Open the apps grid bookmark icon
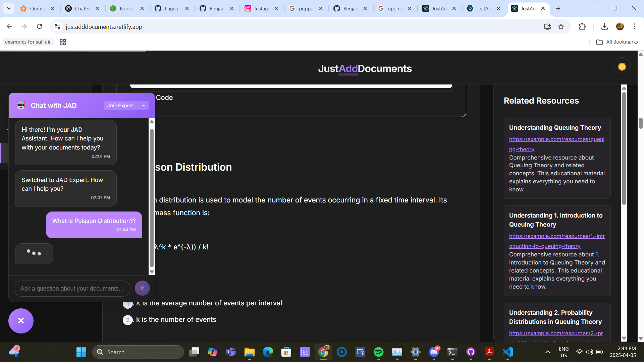 (63, 42)
